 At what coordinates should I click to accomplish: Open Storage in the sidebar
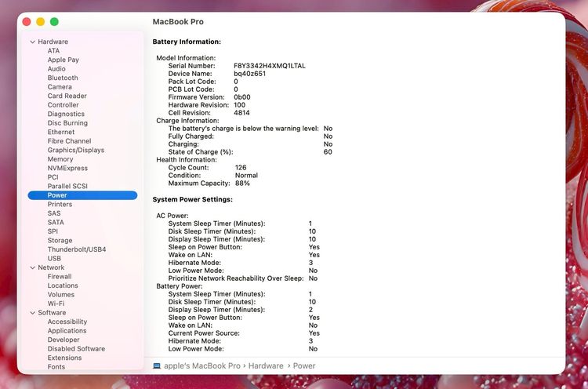(60, 240)
